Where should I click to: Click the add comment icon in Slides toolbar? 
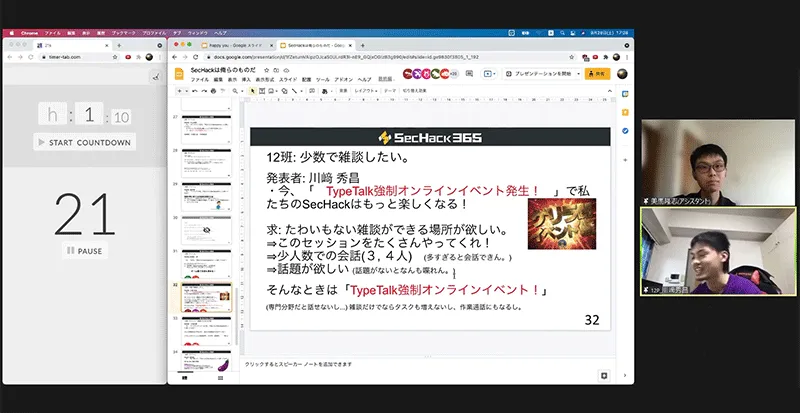[x=310, y=91]
